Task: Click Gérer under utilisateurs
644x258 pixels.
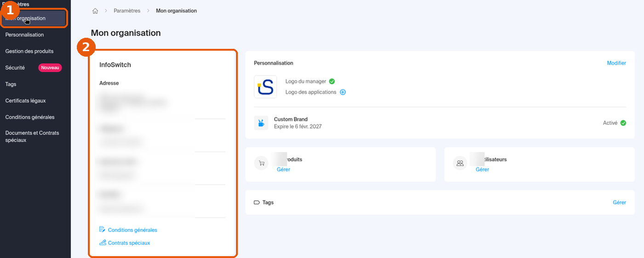Action: tap(482, 170)
